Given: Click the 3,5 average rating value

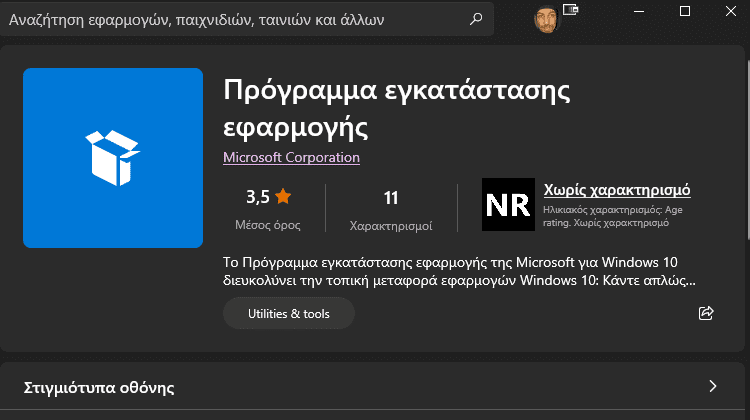Looking at the screenshot, I should [258, 197].
